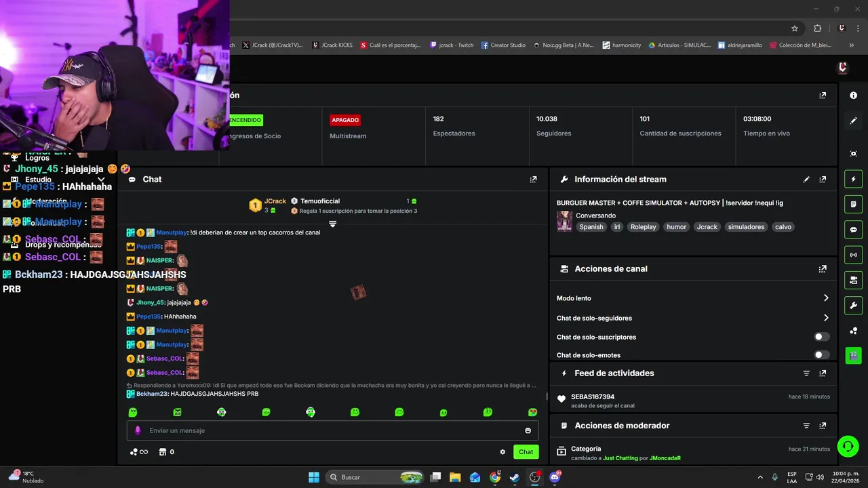Click the camera panel icon in sidebar
This screenshot has height=488, width=868.
pyautogui.click(x=853, y=280)
